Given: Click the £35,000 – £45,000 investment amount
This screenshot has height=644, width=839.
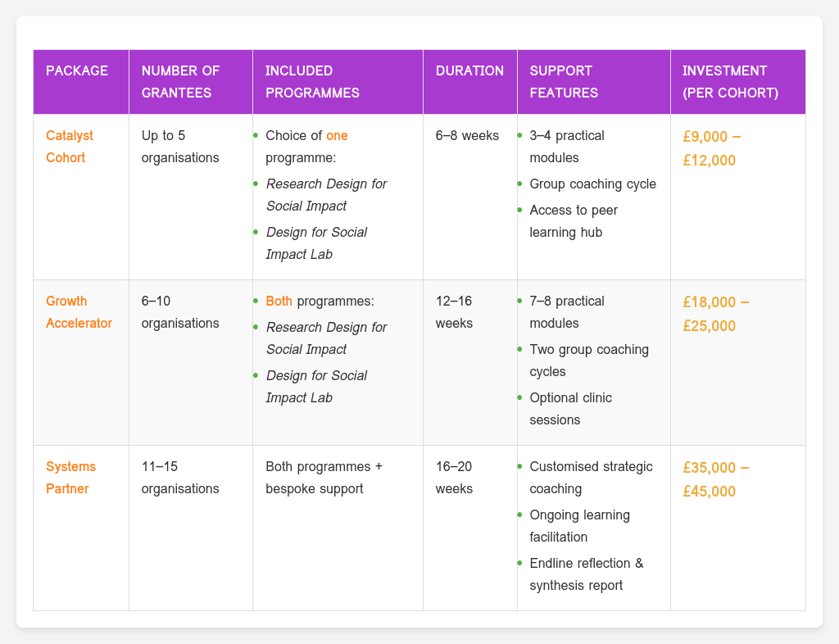Looking at the screenshot, I should [716, 479].
